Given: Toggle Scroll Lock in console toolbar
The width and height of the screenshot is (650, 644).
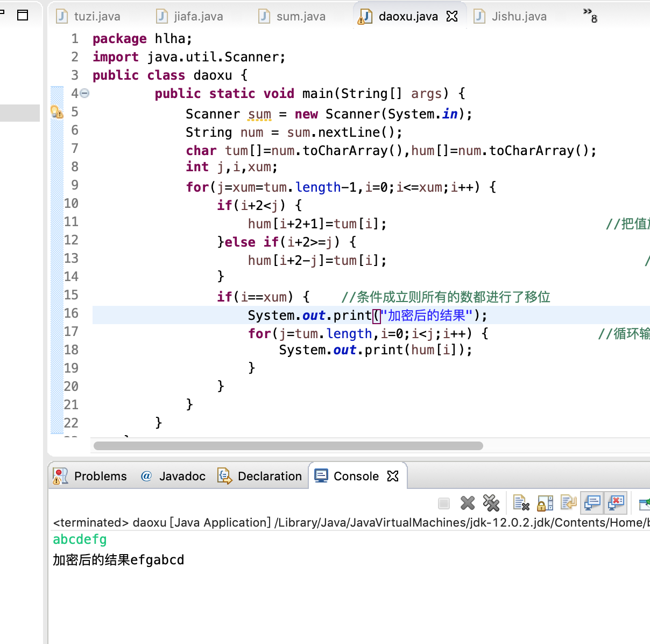Looking at the screenshot, I should (x=545, y=503).
